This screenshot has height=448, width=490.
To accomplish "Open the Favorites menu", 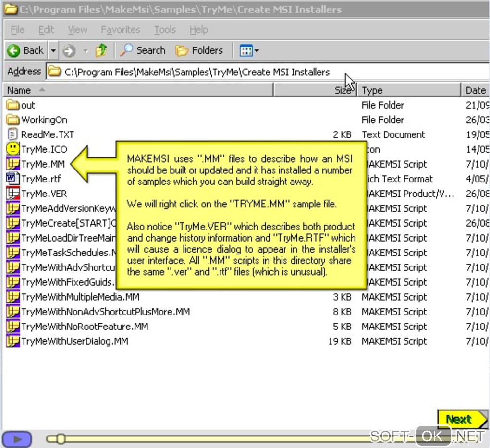I will [x=120, y=30].
